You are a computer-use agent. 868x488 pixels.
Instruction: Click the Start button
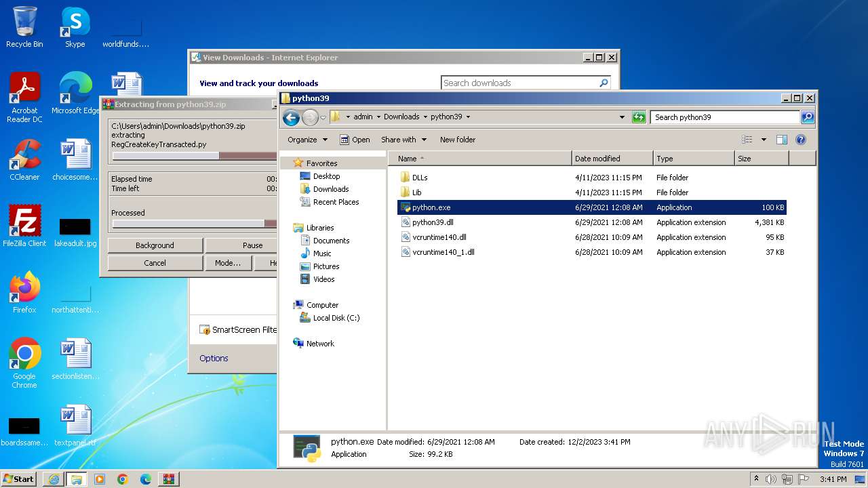tap(19, 479)
